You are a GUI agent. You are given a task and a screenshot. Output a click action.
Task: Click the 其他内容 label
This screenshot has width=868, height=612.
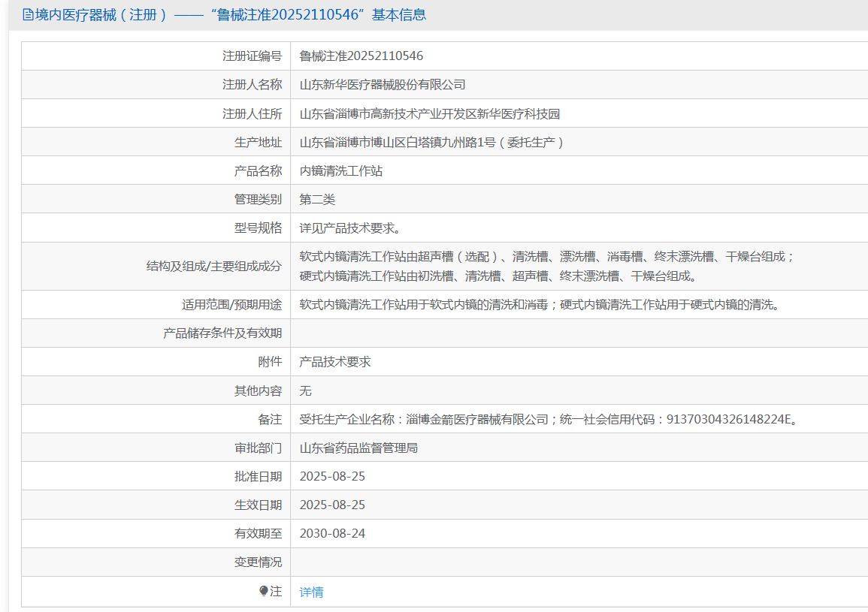click(258, 390)
